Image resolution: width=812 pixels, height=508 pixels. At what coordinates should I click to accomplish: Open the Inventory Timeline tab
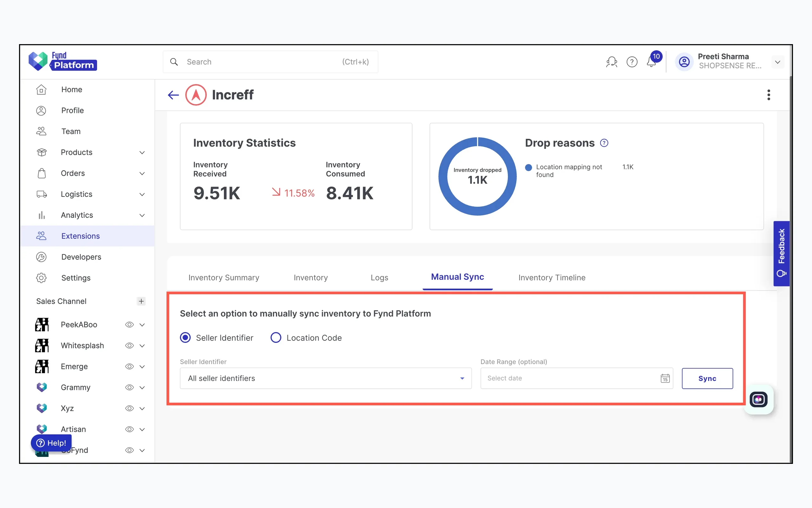pos(552,277)
